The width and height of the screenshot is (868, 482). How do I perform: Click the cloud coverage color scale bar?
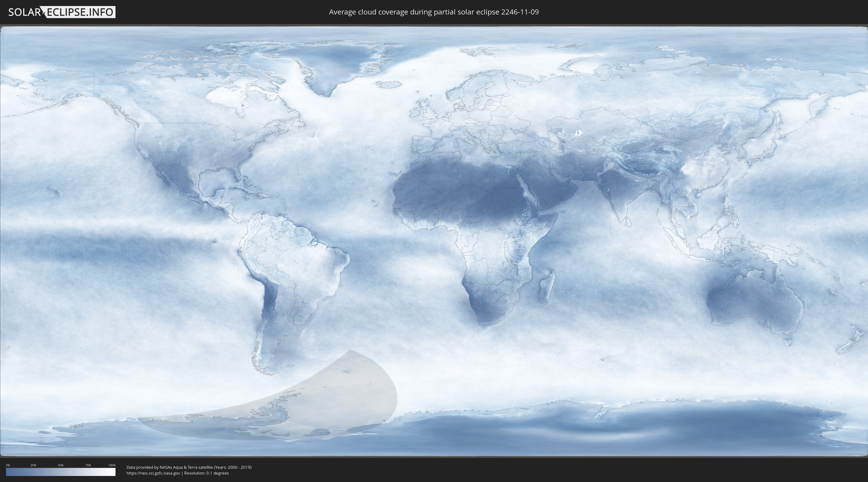[x=61, y=472]
